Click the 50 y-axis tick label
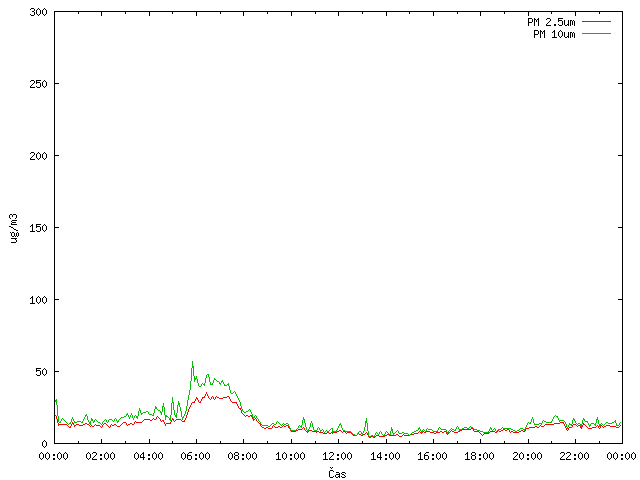The height and width of the screenshot is (480, 640). (42, 372)
